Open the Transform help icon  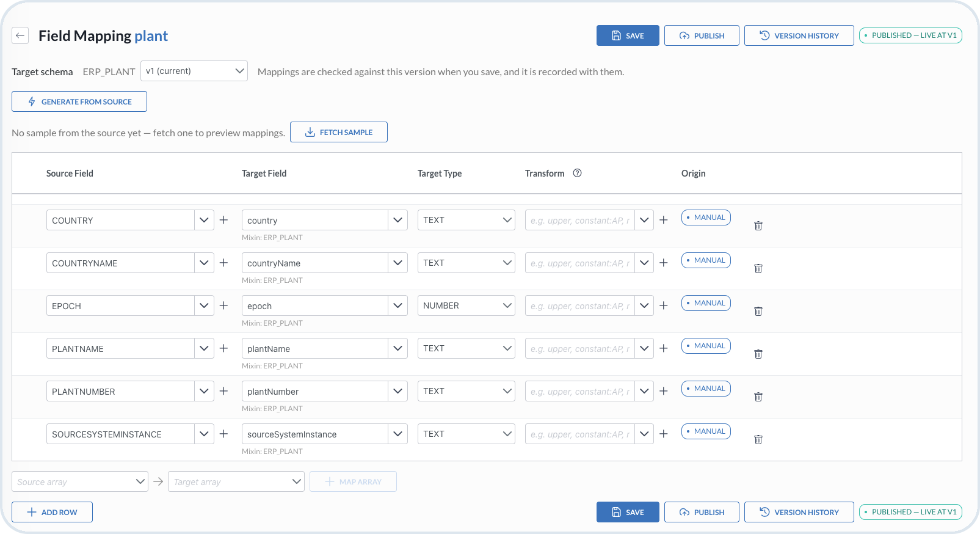(x=577, y=173)
